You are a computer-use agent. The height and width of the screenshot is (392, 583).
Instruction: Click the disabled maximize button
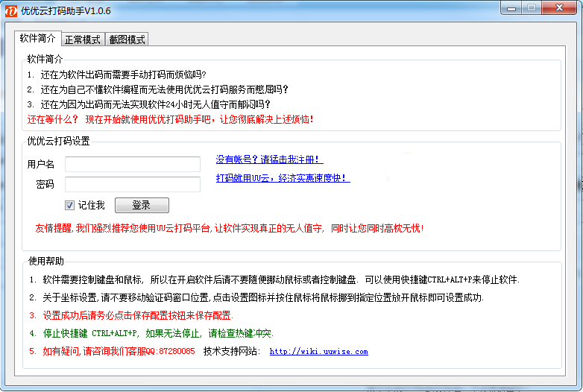532,7
